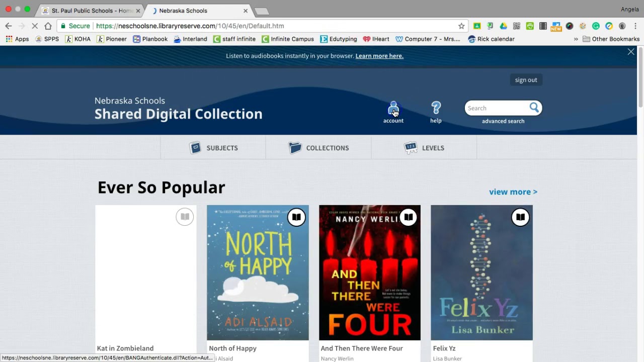Click ebook format badge on And Then There Were Four
Image resolution: width=644 pixels, height=362 pixels.
click(x=408, y=217)
